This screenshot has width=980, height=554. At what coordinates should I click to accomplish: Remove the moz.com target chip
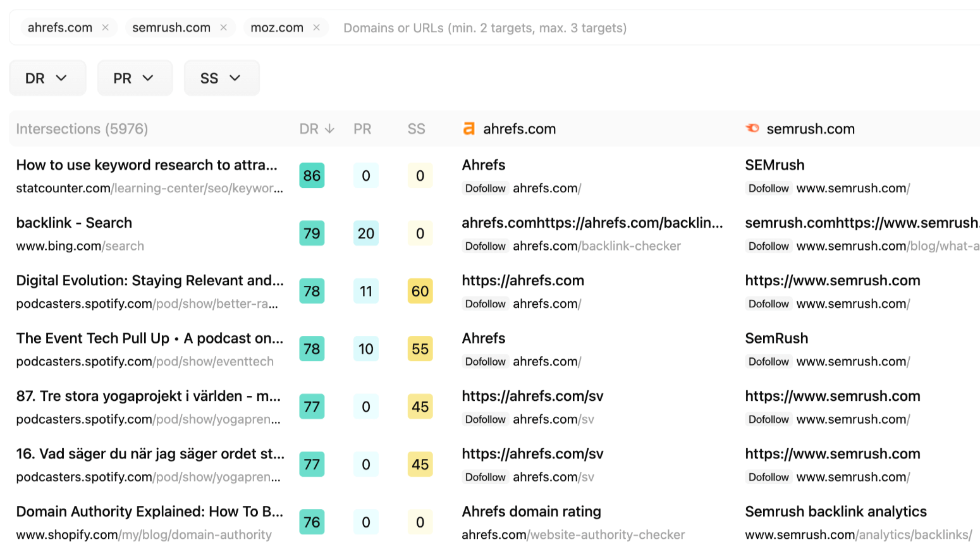[x=316, y=27]
